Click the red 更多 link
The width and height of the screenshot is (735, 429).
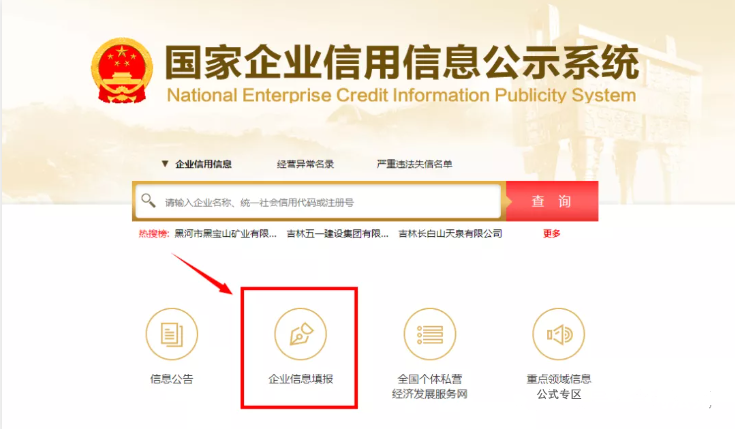coord(552,234)
